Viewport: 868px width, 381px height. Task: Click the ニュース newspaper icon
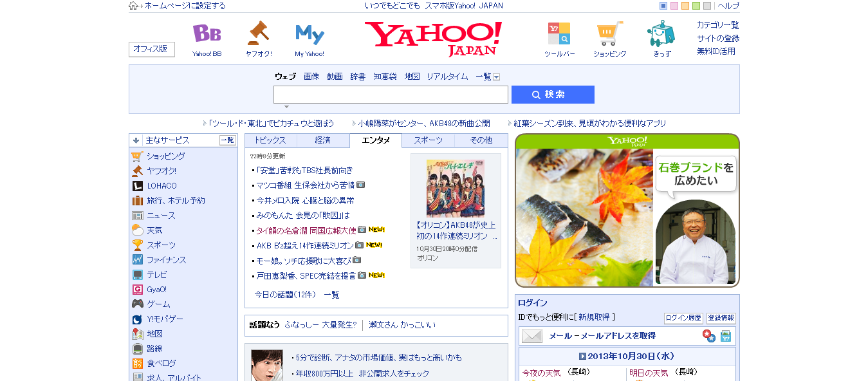tap(137, 216)
